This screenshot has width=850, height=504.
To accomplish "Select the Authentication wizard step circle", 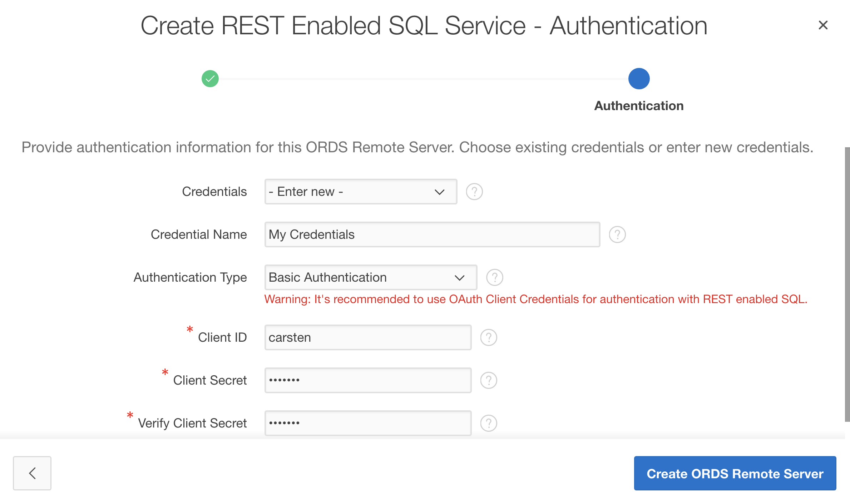I will (x=639, y=79).
